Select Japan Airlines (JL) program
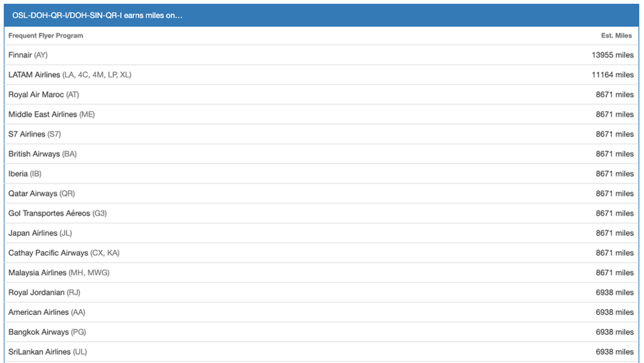 click(40, 233)
